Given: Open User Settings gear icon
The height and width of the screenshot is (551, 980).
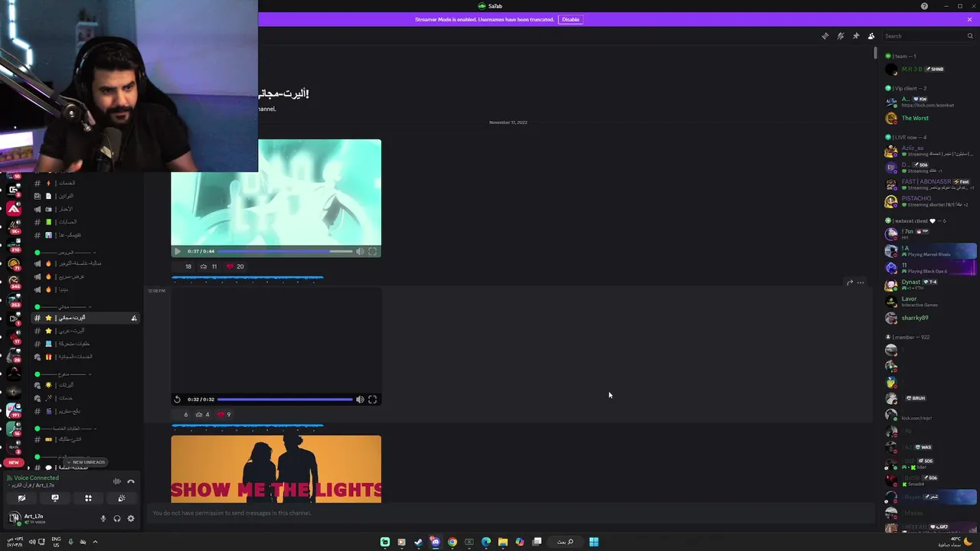Looking at the screenshot, I should click(x=131, y=519).
